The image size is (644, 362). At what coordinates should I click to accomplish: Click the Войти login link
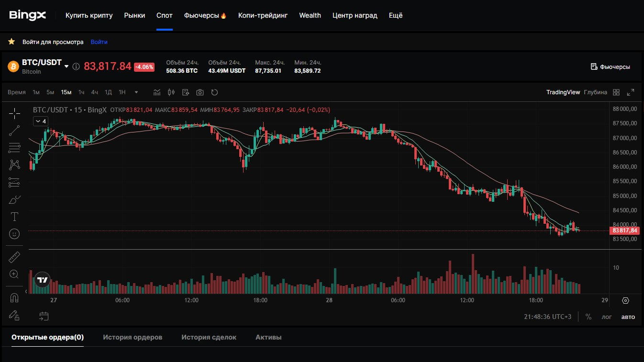click(99, 42)
